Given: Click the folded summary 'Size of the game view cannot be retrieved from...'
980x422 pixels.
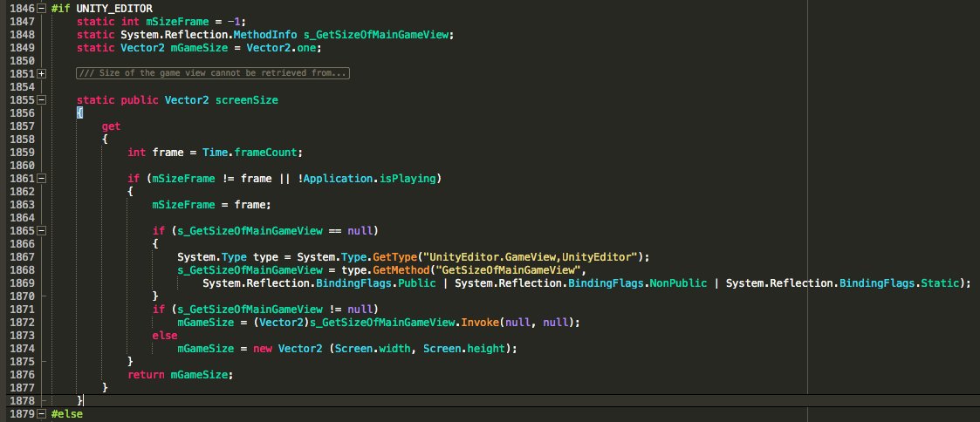Looking at the screenshot, I should (213, 73).
